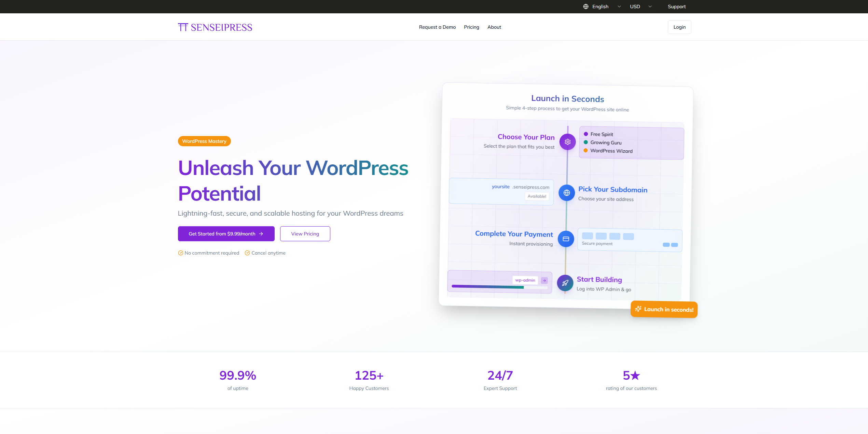Click the sparkle icon on the Launch in seconds badge

click(638, 309)
